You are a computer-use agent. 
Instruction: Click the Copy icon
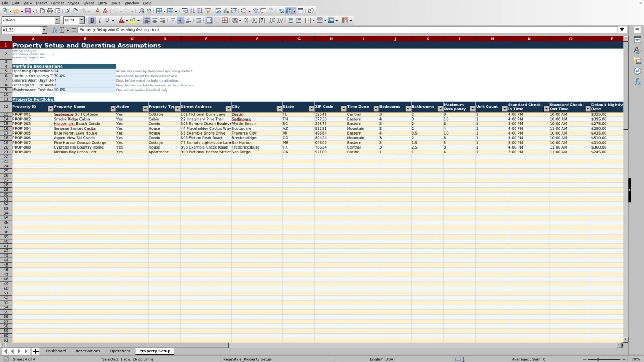point(76,11)
